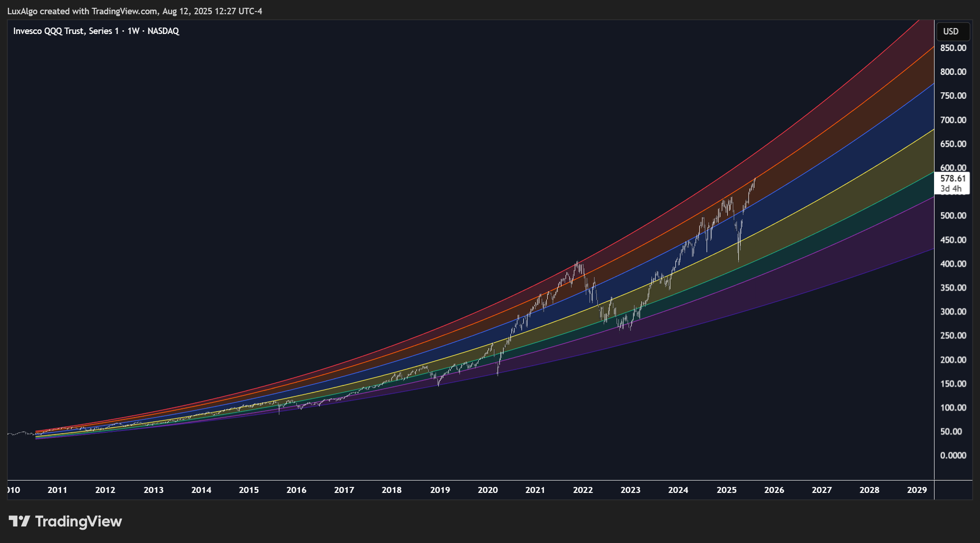Click the 2021 time axis label
The image size is (980, 543).
coord(535,490)
